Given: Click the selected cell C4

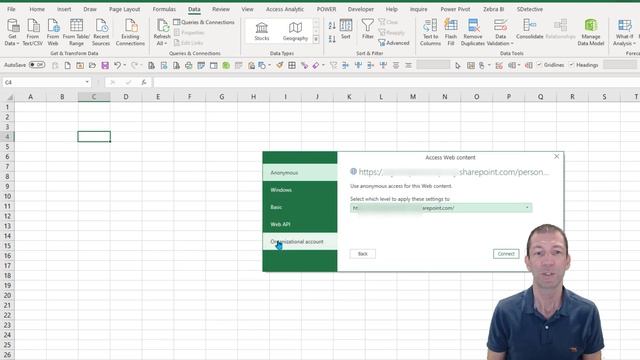Looking at the screenshot, I should coord(94,137).
